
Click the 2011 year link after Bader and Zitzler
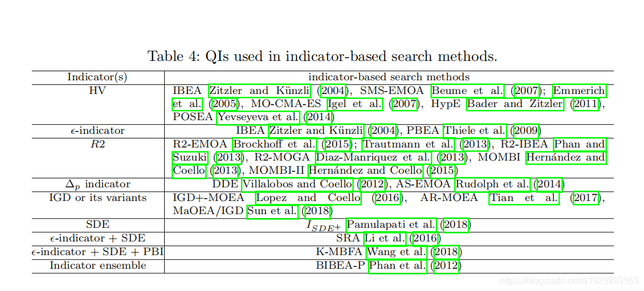click(x=587, y=104)
